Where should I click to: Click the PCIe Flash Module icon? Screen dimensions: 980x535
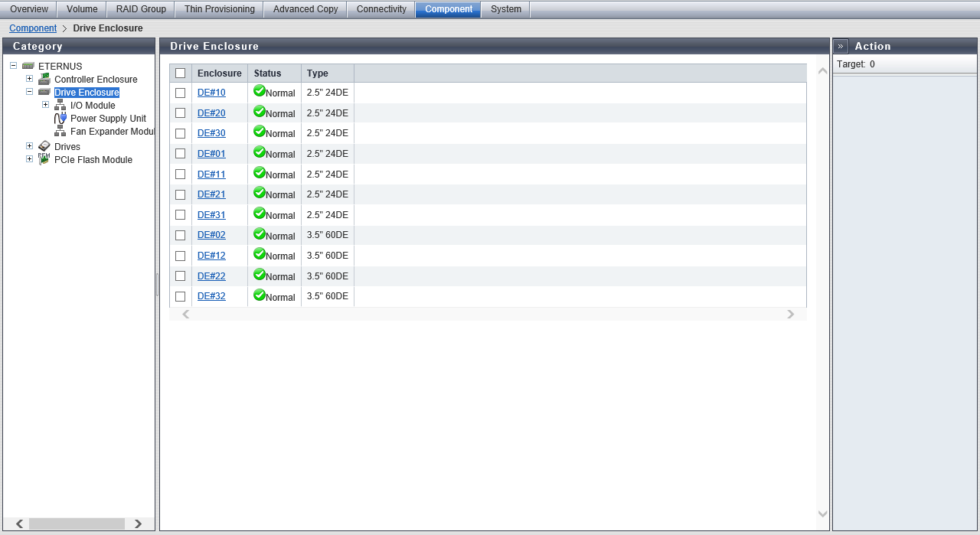44,159
